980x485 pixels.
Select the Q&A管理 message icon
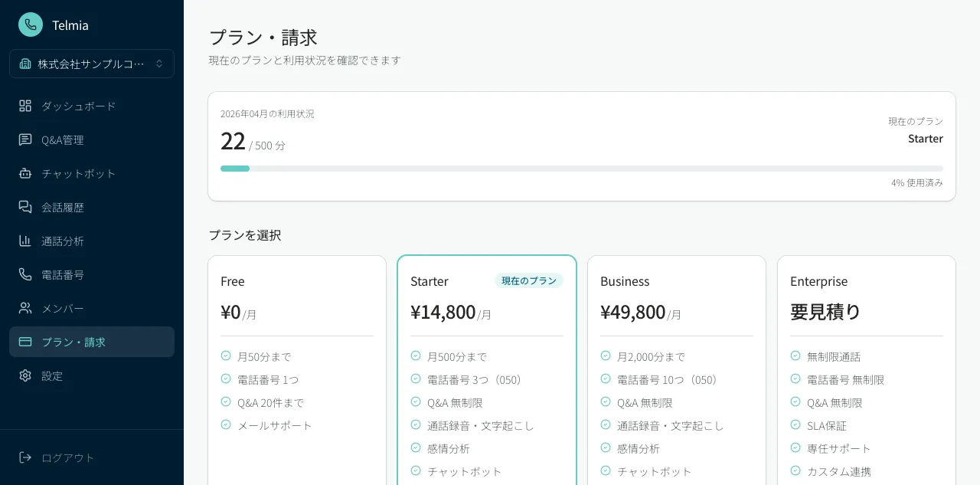click(x=25, y=139)
